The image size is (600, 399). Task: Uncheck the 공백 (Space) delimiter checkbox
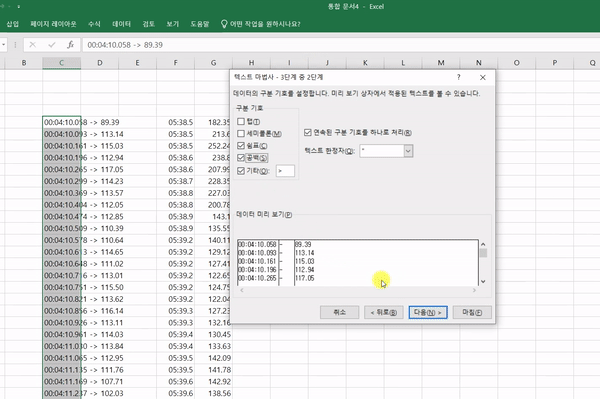click(241, 158)
